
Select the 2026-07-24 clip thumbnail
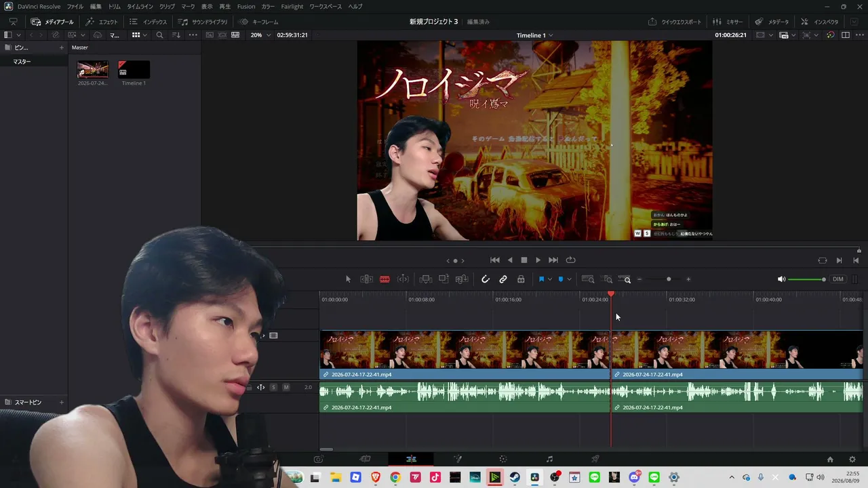pyautogui.click(x=93, y=70)
